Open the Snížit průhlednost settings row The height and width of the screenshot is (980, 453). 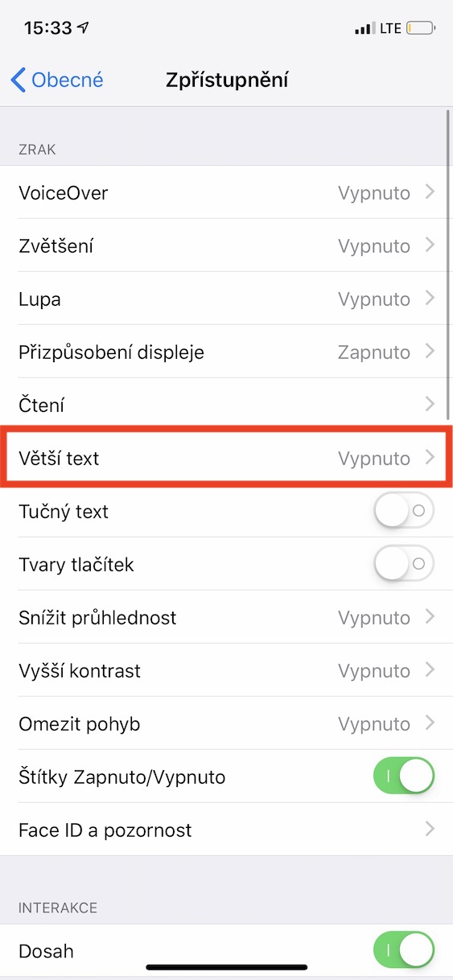(x=226, y=617)
